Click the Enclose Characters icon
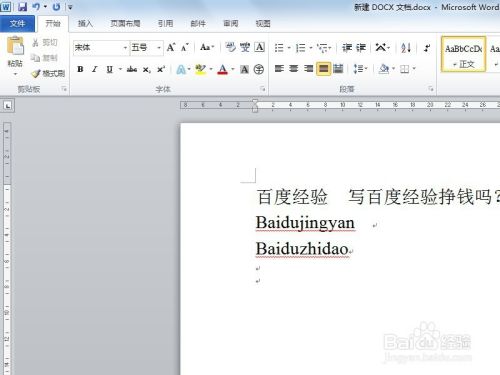The height and width of the screenshot is (375, 500). point(259,69)
